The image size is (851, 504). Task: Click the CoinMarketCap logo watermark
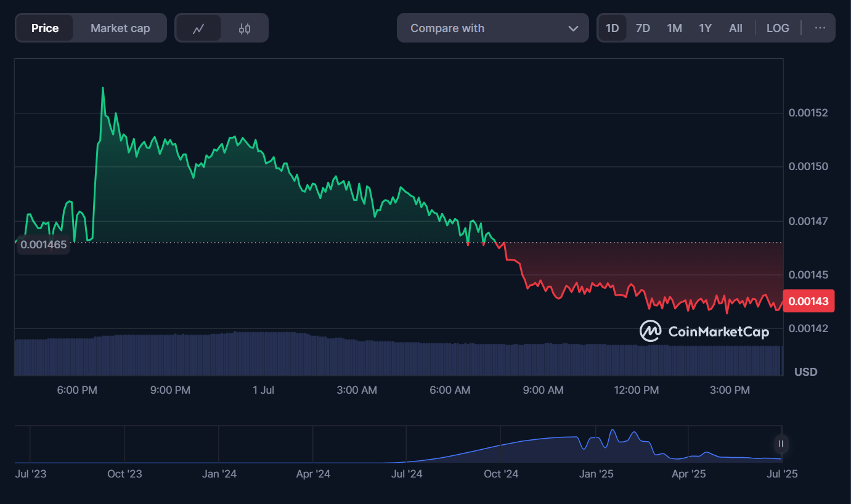pyautogui.click(x=704, y=331)
